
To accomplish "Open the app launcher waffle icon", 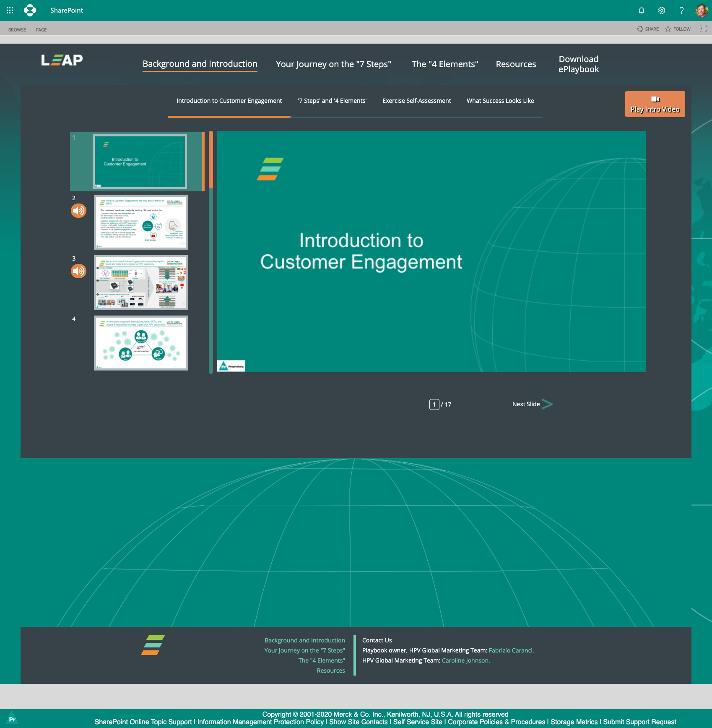I will [x=10, y=10].
